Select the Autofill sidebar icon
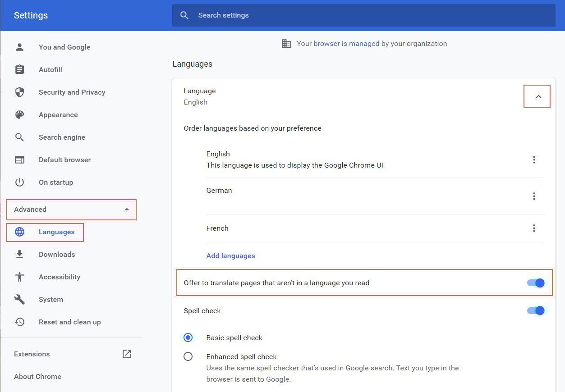Screen dimensions: 565x392 tap(19, 69)
